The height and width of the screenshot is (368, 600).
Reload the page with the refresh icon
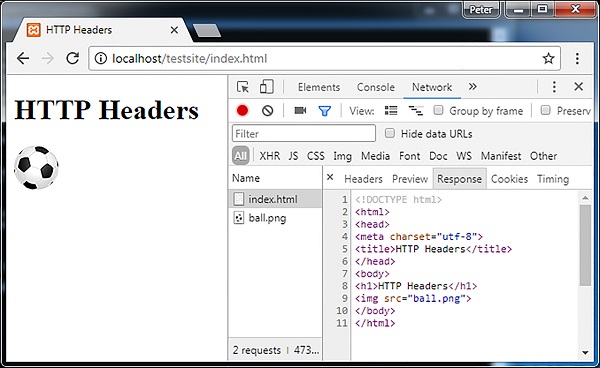[x=72, y=58]
